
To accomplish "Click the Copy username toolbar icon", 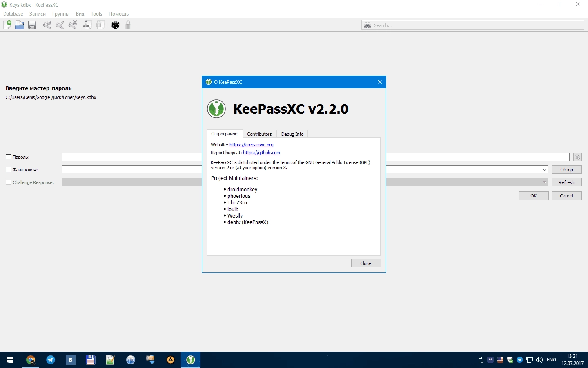I will click(x=87, y=25).
